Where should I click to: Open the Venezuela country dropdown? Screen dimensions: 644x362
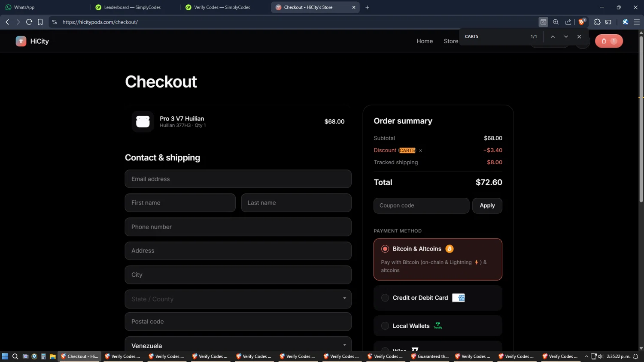coord(238,344)
